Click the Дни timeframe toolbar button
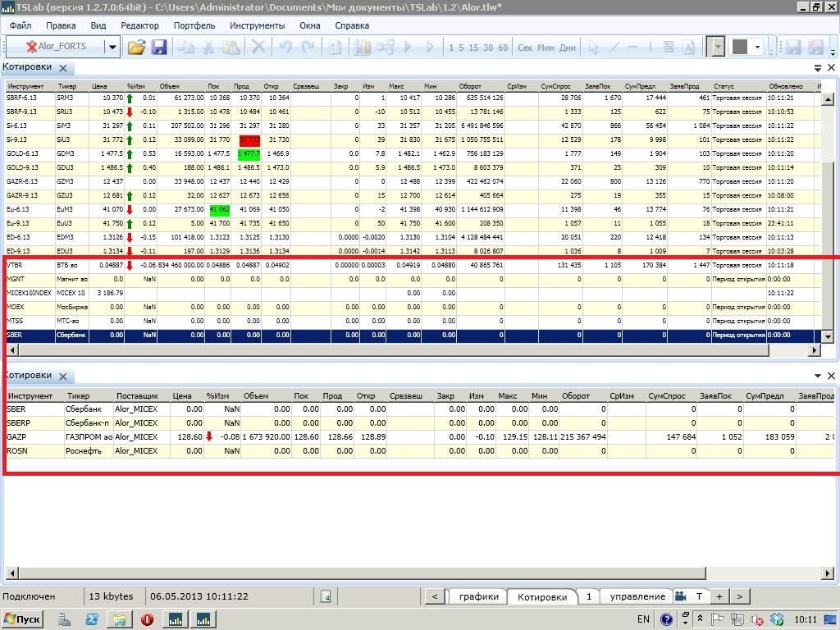Viewport: 840px width, 630px height. pos(568,48)
